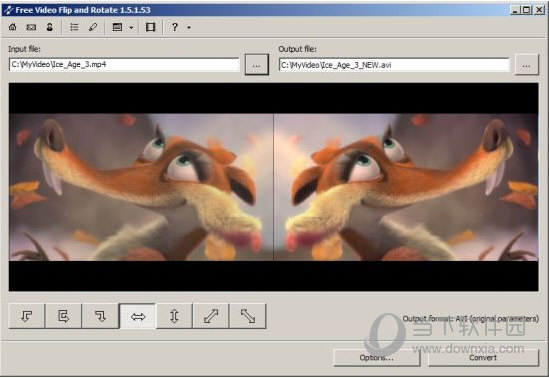The height and width of the screenshot is (378, 549).
Task: Click the pencil edit icon
Action: (93, 27)
